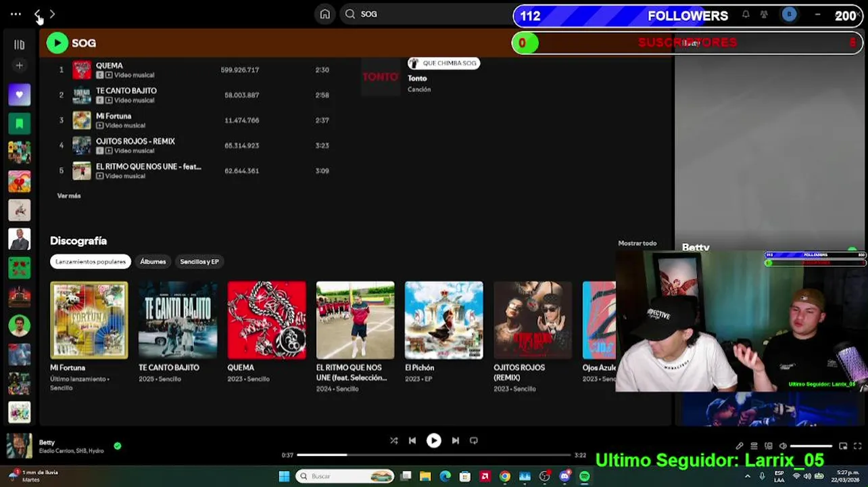Image resolution: width=868 pixels, height=487 pixels.
Task: Click the magnifier icon in search bar
Action: [350, 14]
